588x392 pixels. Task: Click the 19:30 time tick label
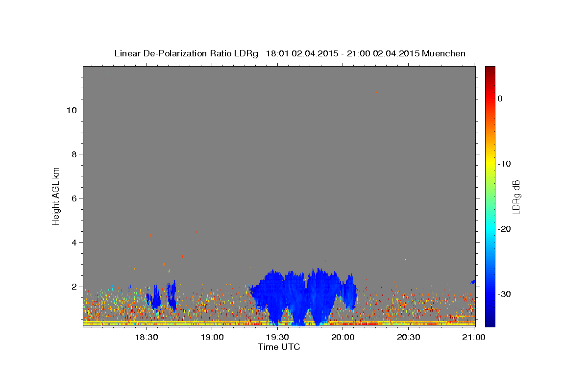pyautogui.click(x=277, y=337)
